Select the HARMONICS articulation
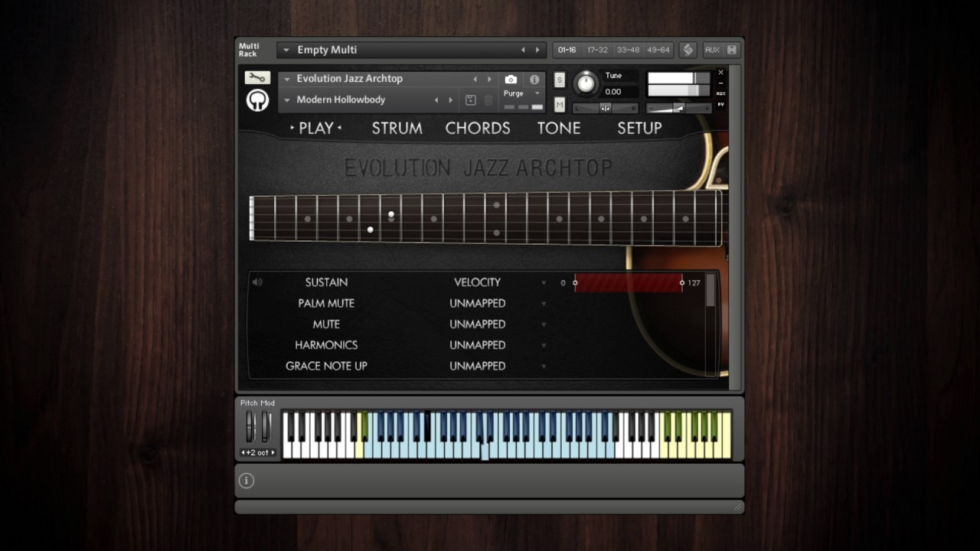980x551 pixels. coord(326,344)
